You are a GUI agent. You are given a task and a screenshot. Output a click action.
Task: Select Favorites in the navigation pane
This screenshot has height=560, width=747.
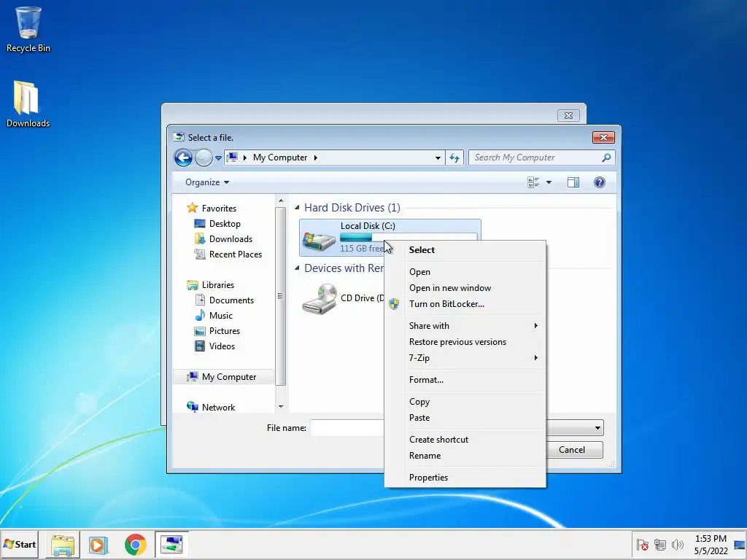click(212, 208)
